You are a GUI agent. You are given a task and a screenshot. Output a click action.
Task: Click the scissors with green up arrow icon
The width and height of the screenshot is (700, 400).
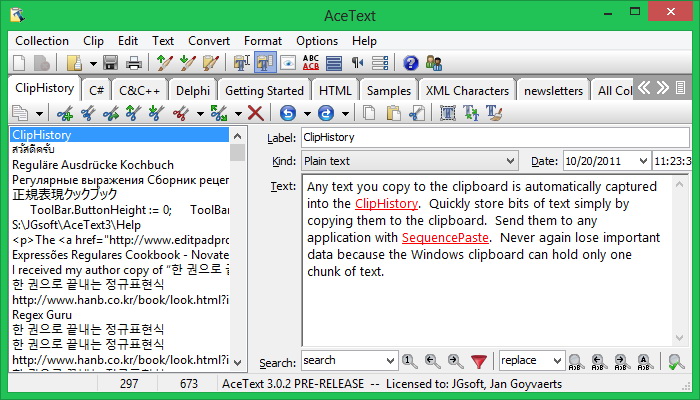pyautogui.click(x=133, y=113)
